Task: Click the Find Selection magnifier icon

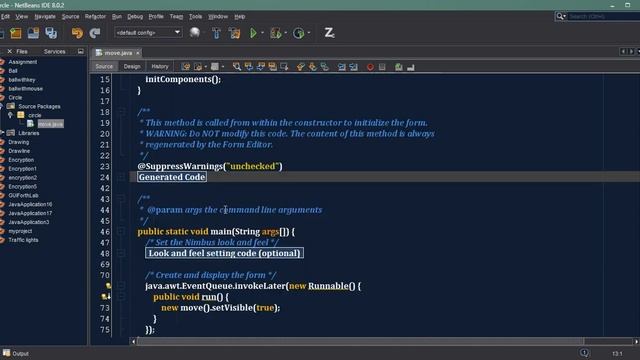Action: tap(237, 67)
